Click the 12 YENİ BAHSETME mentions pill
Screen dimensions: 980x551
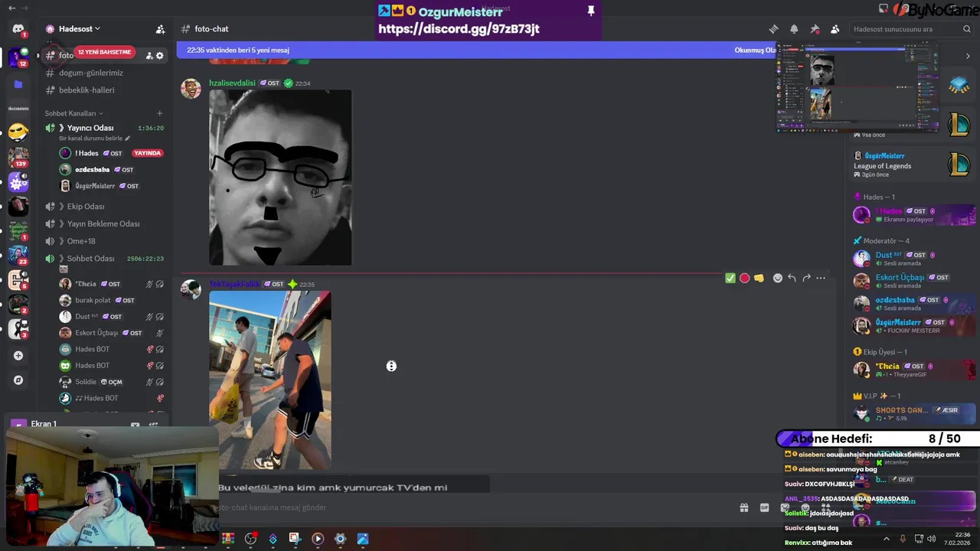click(104, 52)
